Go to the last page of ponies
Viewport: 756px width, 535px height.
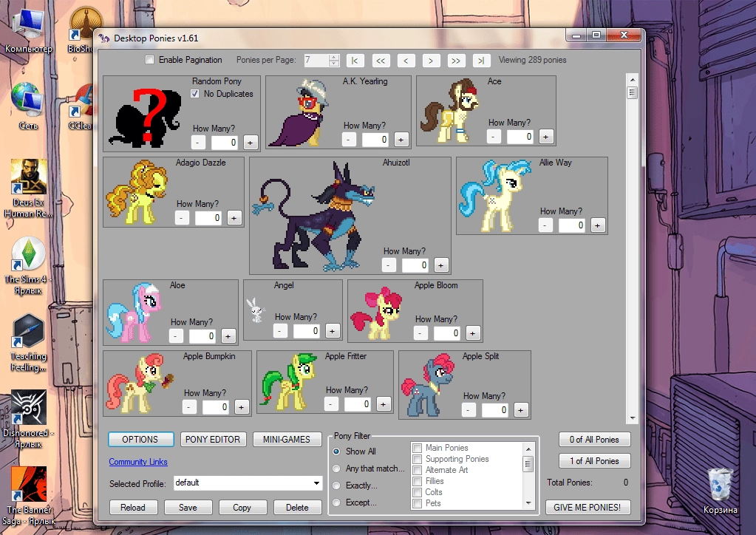[481, 61]
